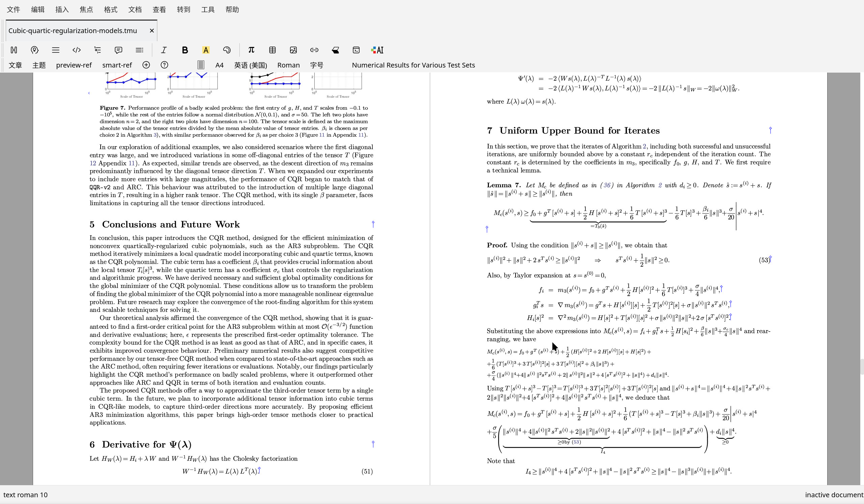This screenshot has height=504, width=864.
Task: Click the hyperlink chain icon
Action: click(x=314, y=50)
